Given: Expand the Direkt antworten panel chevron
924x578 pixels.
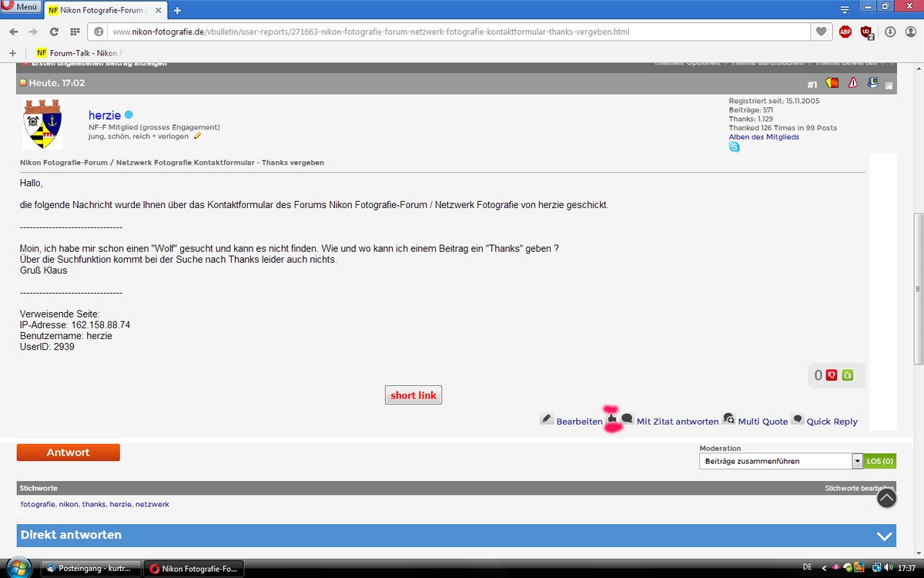Looking at the screenshot, I should pos(884,536).
